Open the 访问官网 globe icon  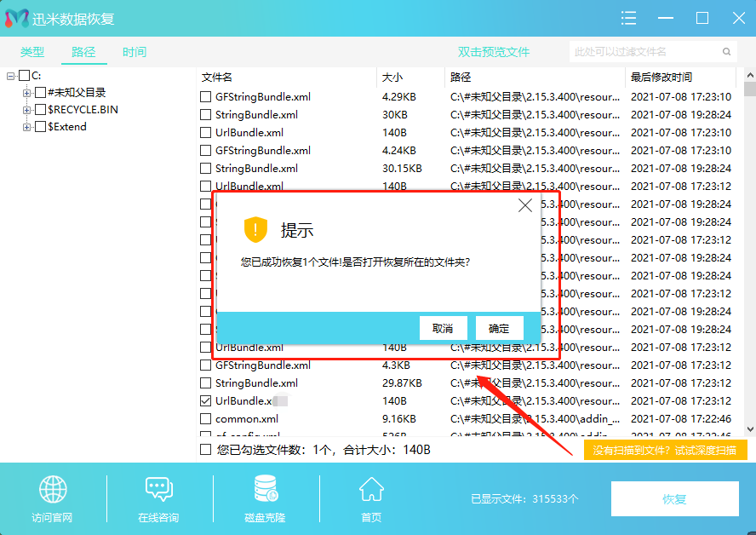(52, 492)
